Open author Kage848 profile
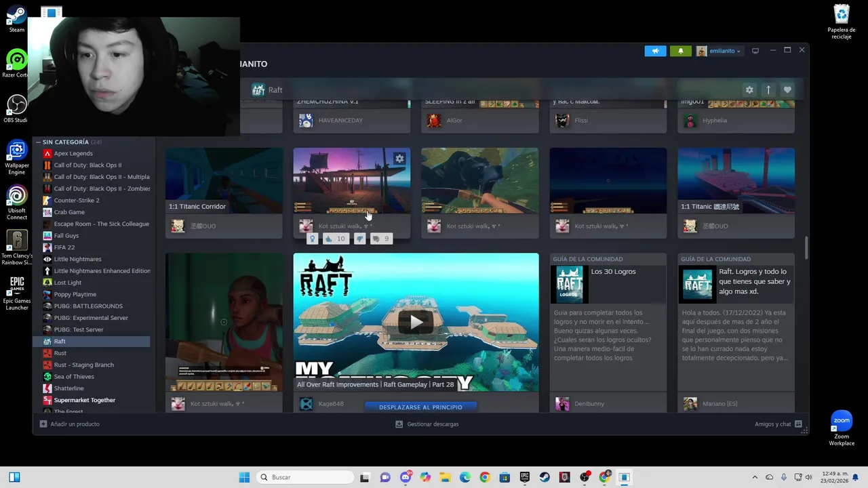The image size is (868, 488). [x=331, y=404]
